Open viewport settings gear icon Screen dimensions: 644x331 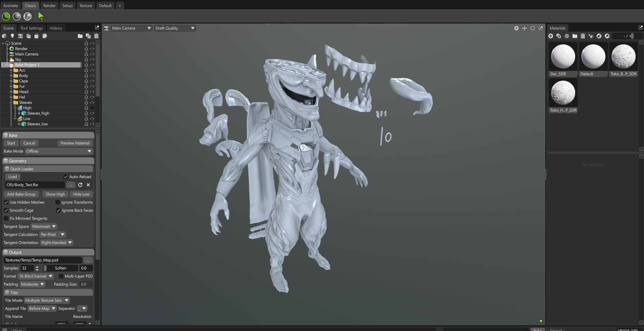click(516, 28)
